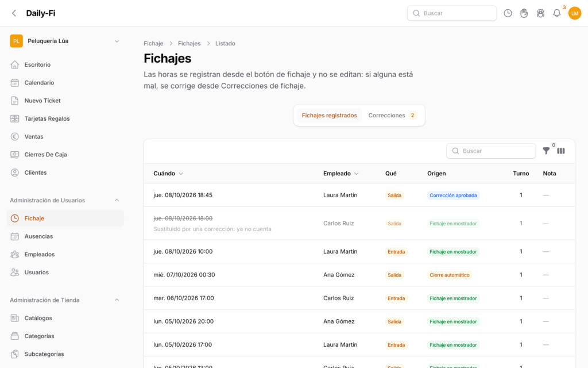Collapse the Administración de Usuarios section
588x368 pixels.
point(117,200)
